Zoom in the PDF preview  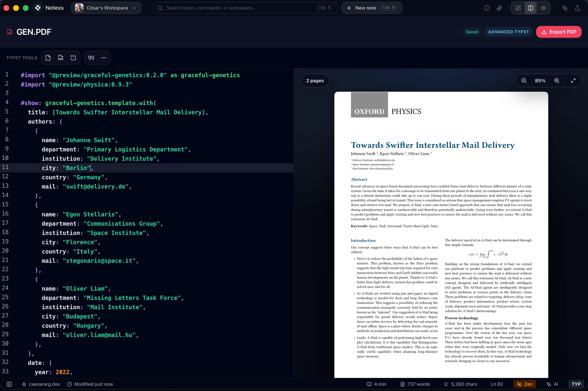[557, 81]
